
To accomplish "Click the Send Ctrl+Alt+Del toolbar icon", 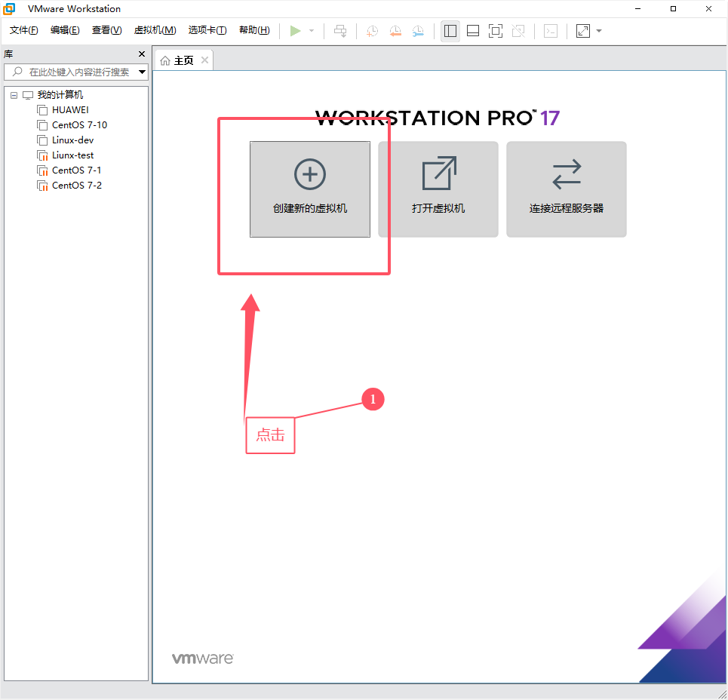I will 340,31.
